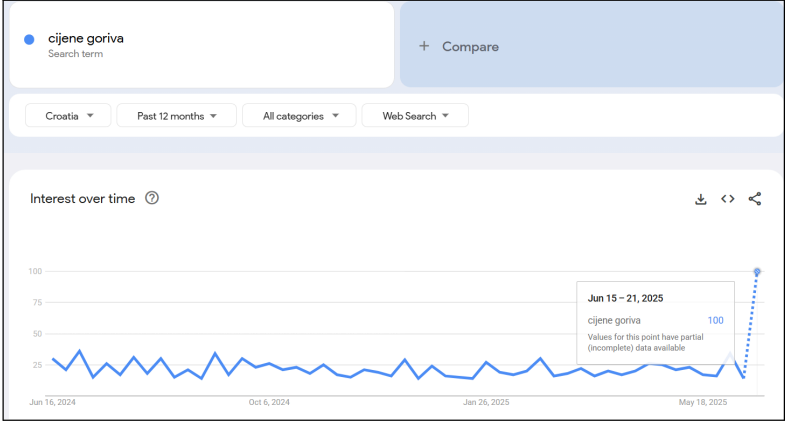Expand the Past 12 months dropdown

point(177,116)
